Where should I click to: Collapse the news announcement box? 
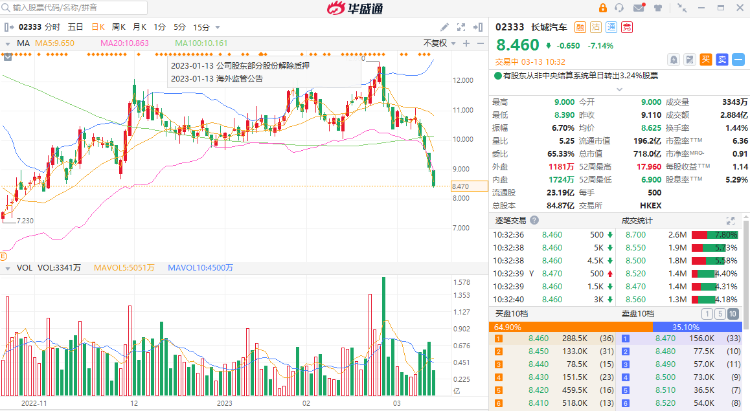click(x=8, y=57)
